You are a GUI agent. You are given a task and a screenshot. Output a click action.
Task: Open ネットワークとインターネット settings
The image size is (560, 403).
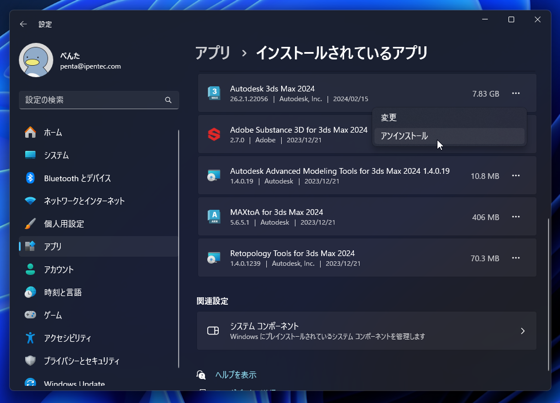click(99, 201)
